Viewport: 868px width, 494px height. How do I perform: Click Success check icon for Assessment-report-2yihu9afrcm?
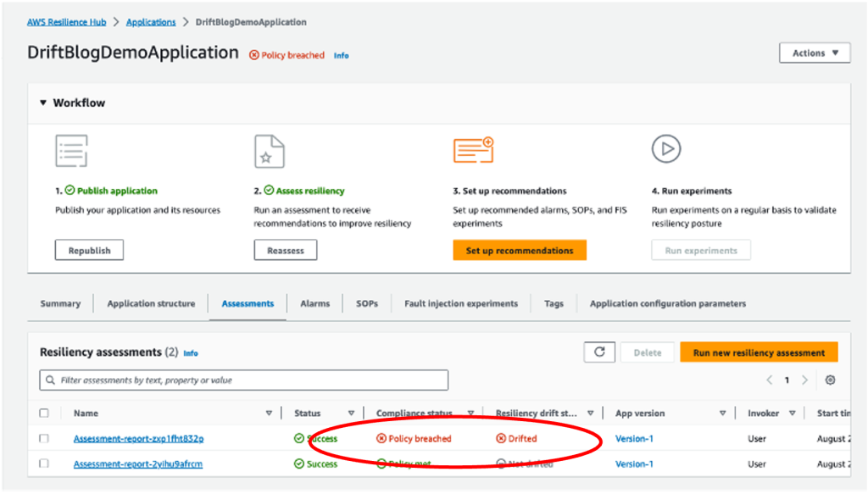tap(299, 463)
